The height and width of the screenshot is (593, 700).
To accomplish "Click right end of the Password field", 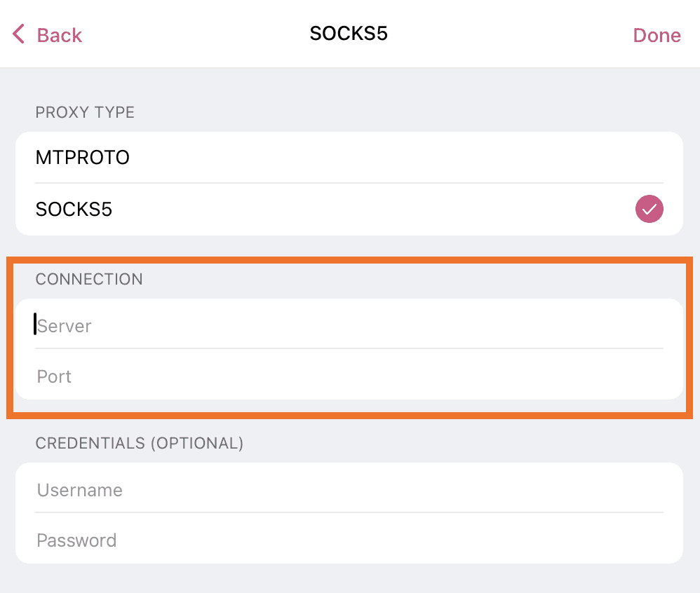I will pyautogui.click(x=631, y=540).
